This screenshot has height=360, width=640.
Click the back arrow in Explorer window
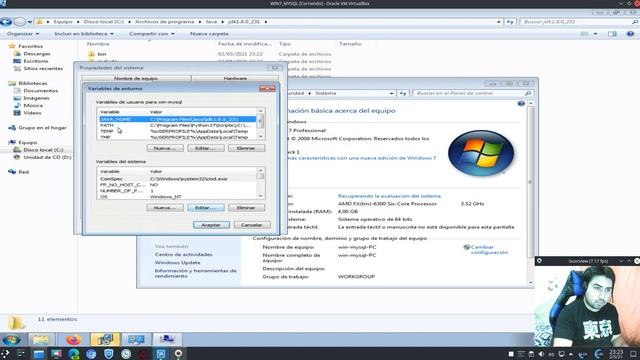6,22
